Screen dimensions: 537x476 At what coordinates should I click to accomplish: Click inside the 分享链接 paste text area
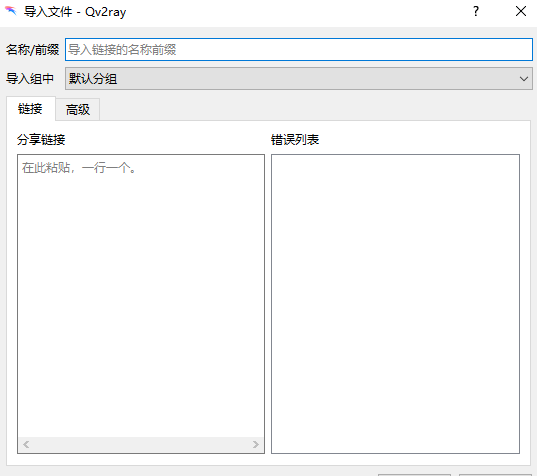click(x=141, y=295)
